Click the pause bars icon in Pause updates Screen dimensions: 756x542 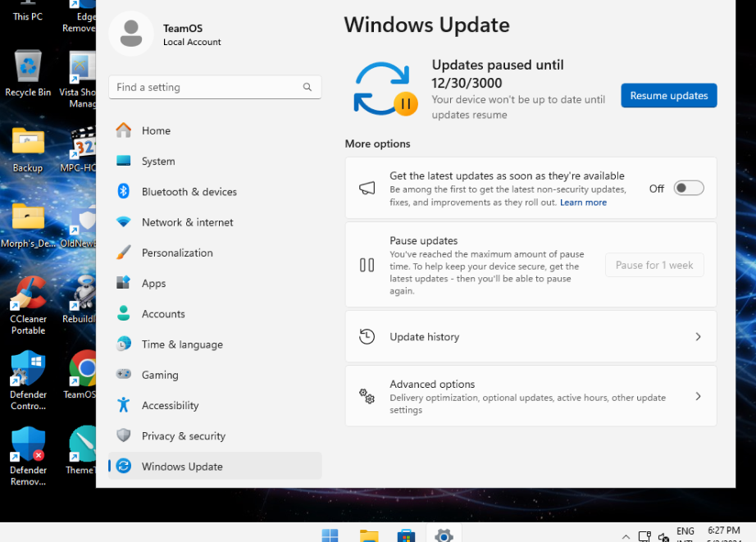point(367,265)
